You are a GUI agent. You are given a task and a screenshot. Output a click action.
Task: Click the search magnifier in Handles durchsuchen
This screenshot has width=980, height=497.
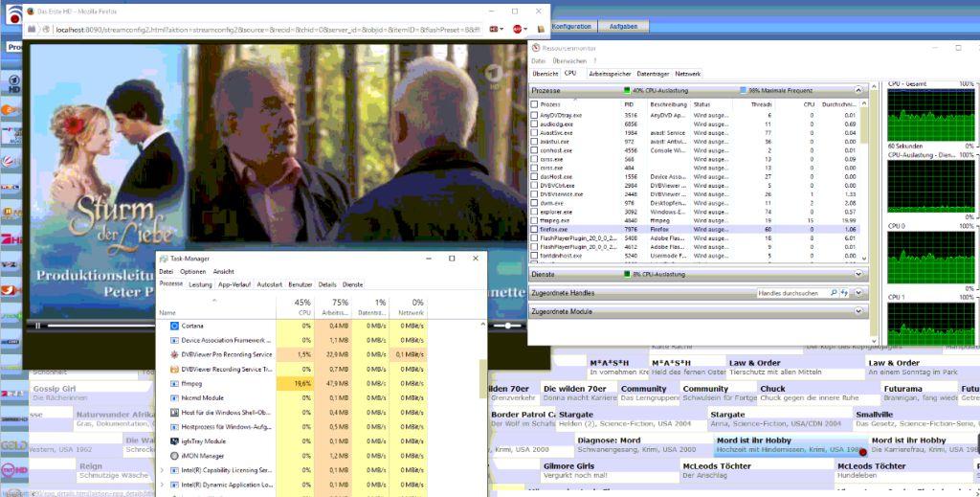[834, 293]
